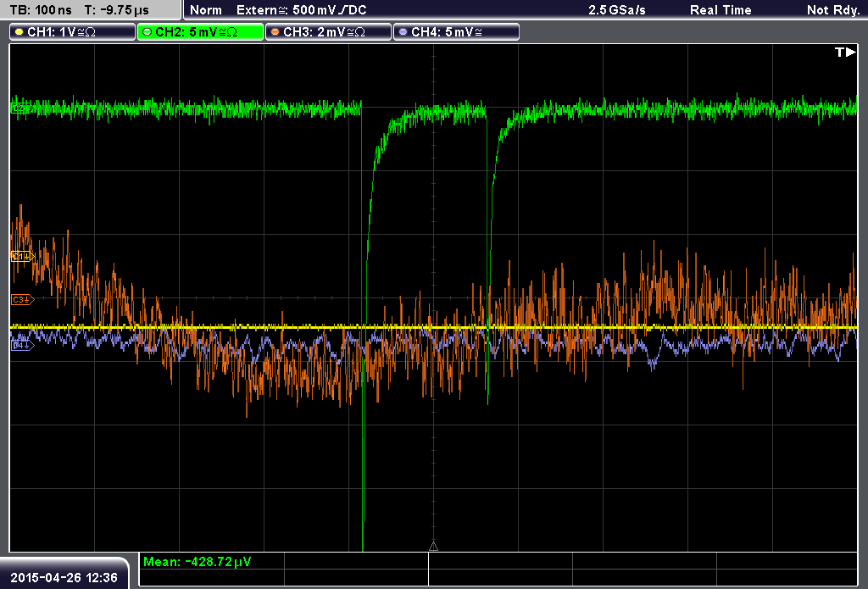The width and height of the screenshot is (868, 589).
Task: Click the Norm trigger mode label
Action: click(x=206, y=10)
